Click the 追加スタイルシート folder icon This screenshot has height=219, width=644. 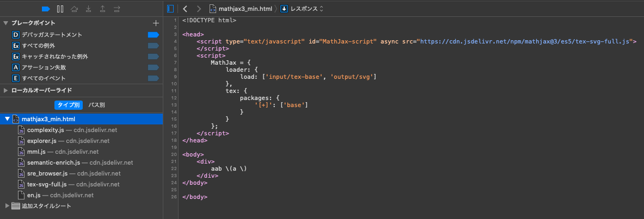tap(16, 206)
